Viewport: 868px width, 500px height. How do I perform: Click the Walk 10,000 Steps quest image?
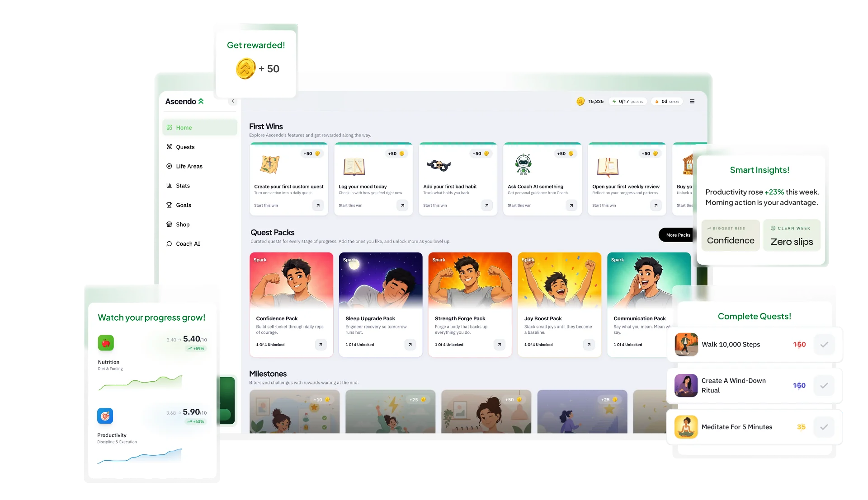click(x=686, y=345)
